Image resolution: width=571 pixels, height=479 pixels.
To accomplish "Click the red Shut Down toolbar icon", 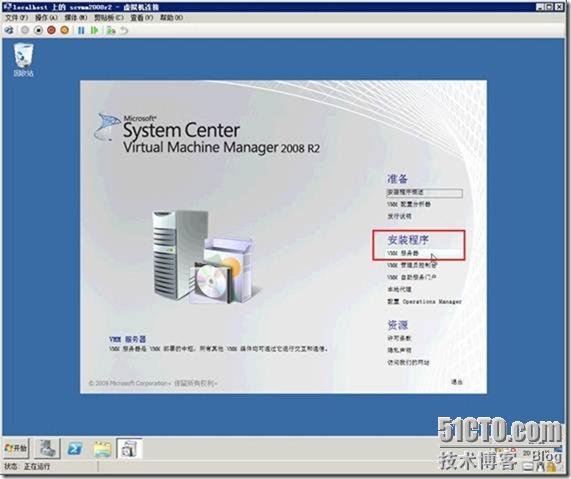I will coord(51,30).
